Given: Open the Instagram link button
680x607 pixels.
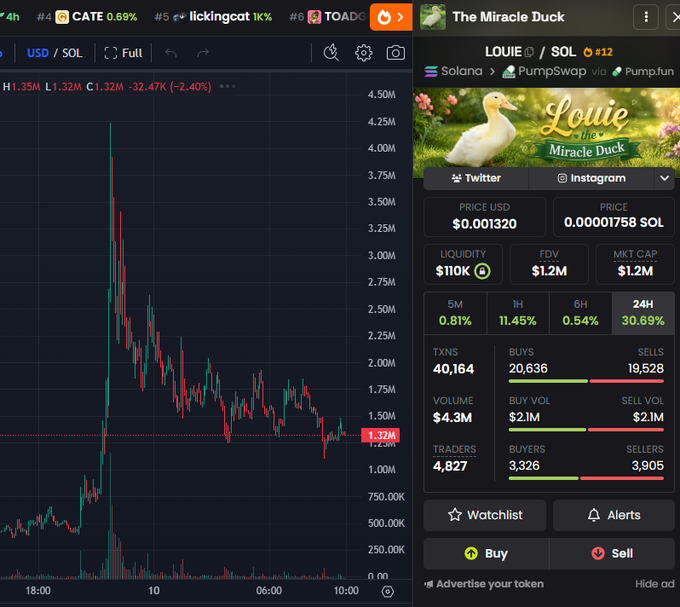Looking at the screenshot, I should (x=591, y=178).
